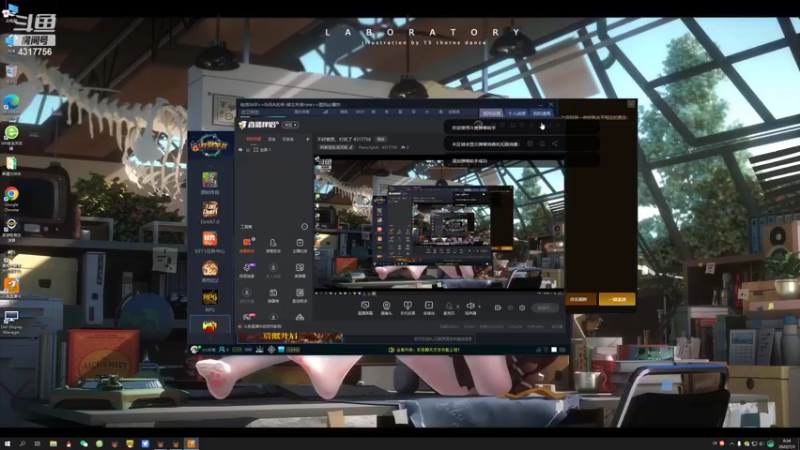Open WeChat from the taskbar
The width and height of the screenshot is (800, 450).
click(84, 444)
